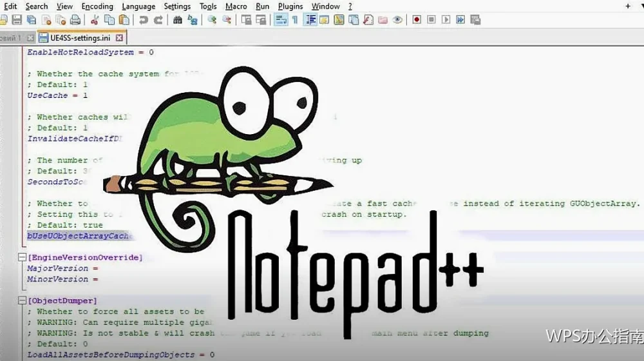Close the partially hidden first tab
This screenshot has width=644, height=361.
click(x=30, y=38)
